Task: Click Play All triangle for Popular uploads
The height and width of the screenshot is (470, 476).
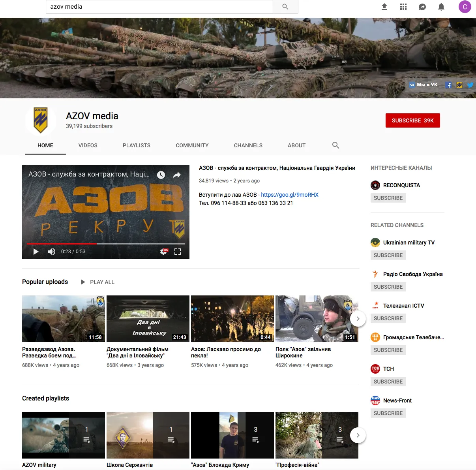Action: (83, 282)
